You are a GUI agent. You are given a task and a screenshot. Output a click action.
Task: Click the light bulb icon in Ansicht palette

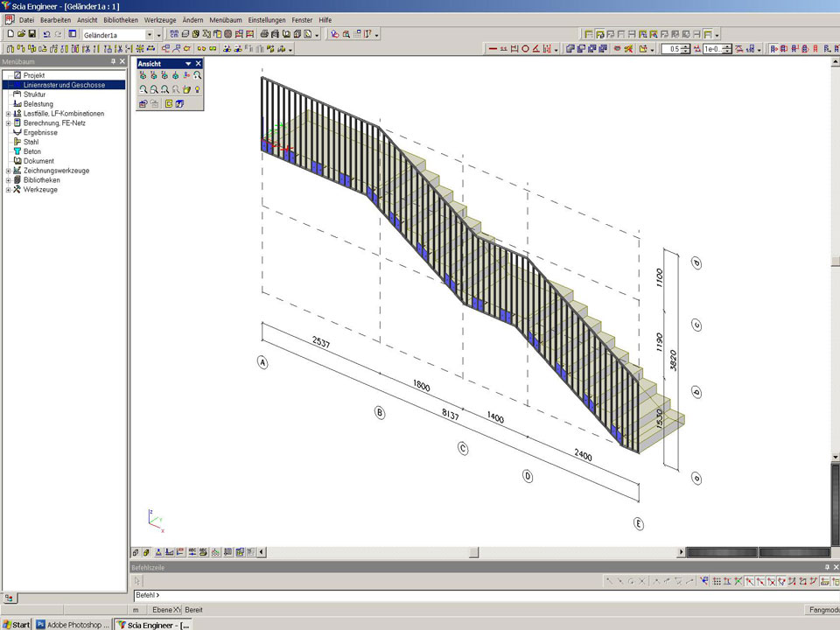(198, 89)
